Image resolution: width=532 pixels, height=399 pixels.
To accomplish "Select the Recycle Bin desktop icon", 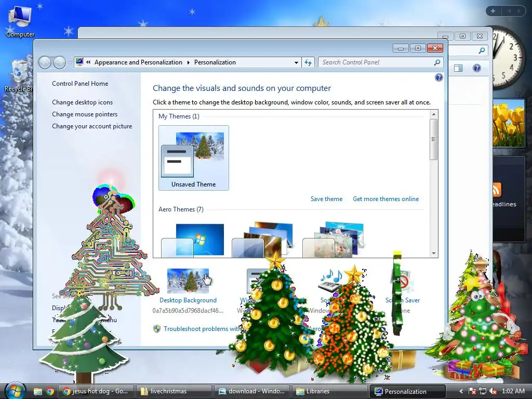I will 18,76.
